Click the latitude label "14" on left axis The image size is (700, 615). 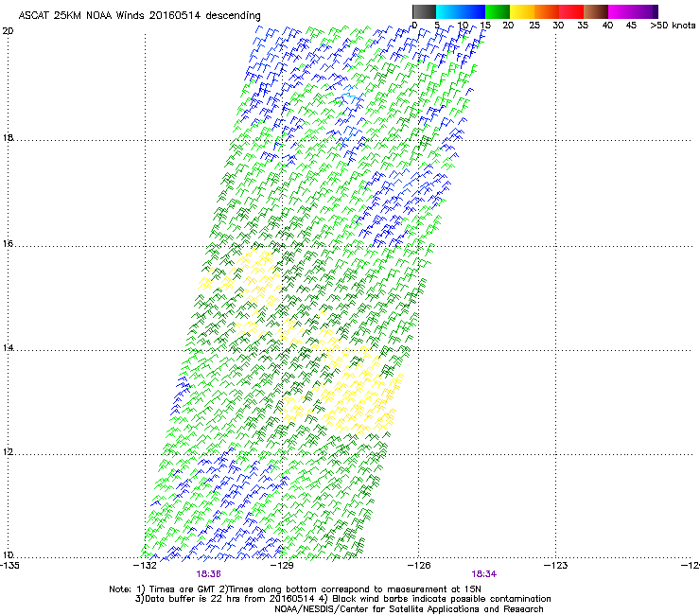[8, 347]
